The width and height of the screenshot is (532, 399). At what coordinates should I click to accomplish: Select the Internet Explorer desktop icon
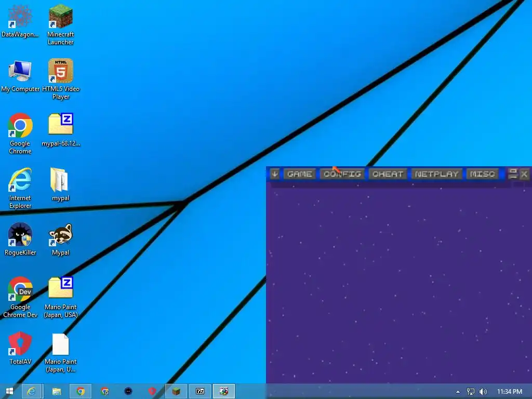coord(20,188)
